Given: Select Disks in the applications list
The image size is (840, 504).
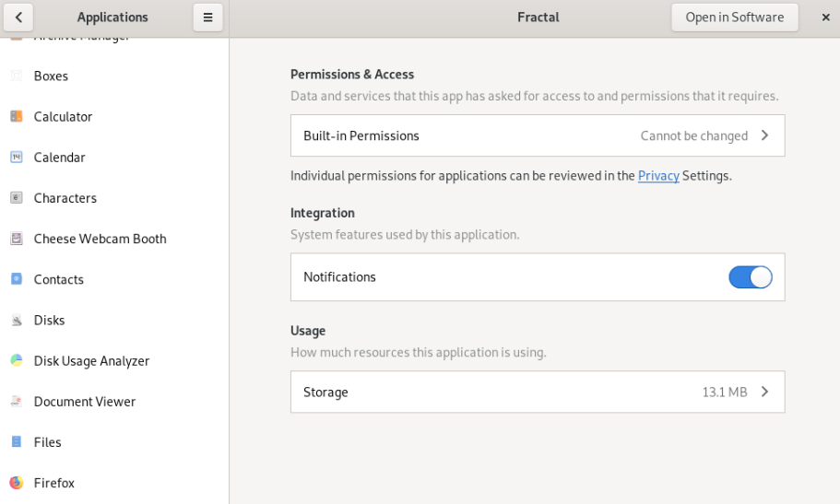Looking at the screenshot, I should point(49,321).
